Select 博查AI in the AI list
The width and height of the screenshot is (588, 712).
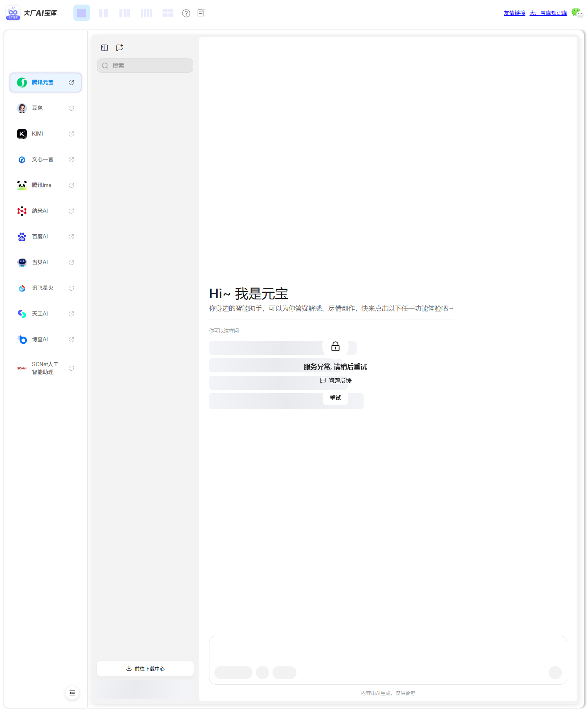pos(46,340)
